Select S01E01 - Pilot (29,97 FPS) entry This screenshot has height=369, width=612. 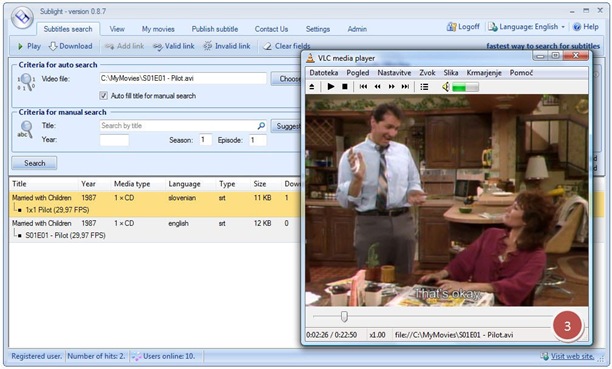coord(65,235)
